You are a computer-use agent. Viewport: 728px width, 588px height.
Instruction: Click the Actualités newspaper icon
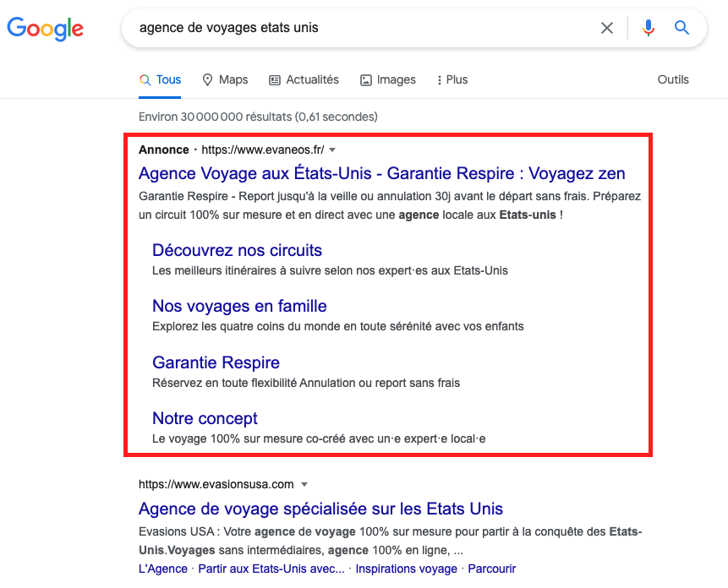tap(275, 80)
